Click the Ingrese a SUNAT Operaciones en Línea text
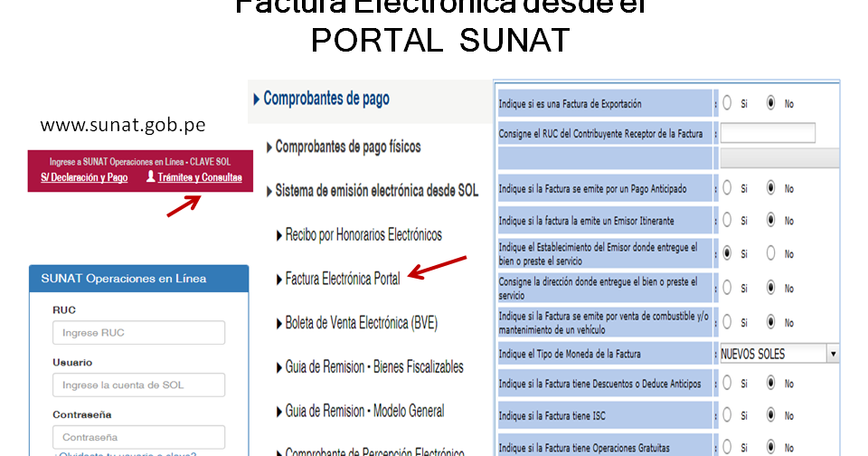This screenshot has height=456, width=868. (140, 162)
